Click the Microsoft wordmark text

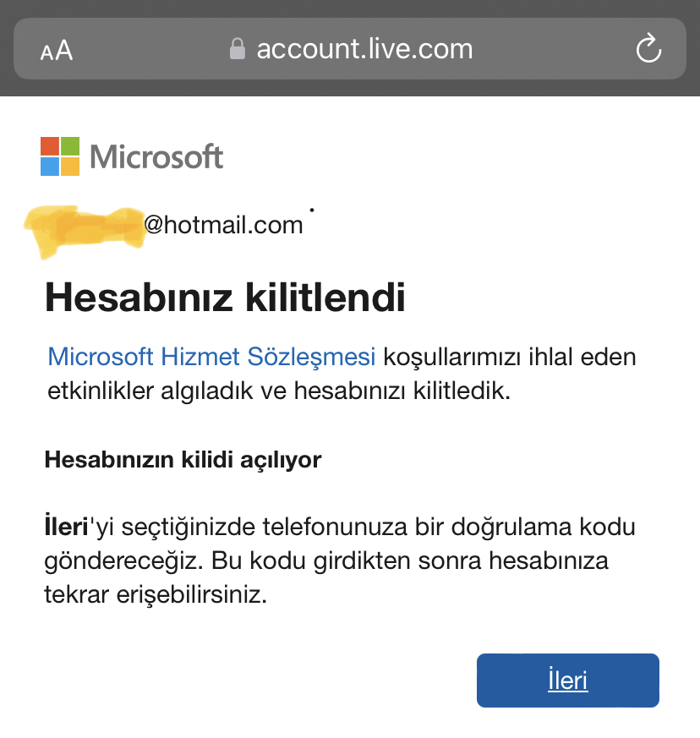(156, 156)
